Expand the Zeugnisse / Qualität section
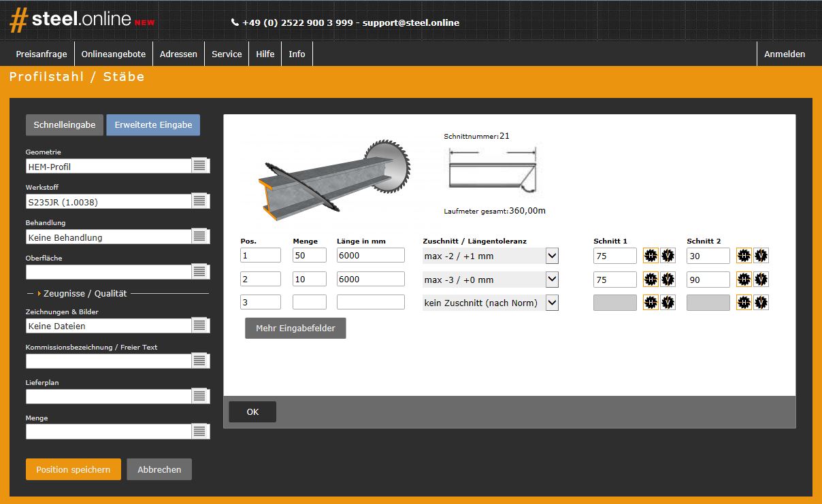The width and height of the screenshot is (822, 504). (84, 293)
